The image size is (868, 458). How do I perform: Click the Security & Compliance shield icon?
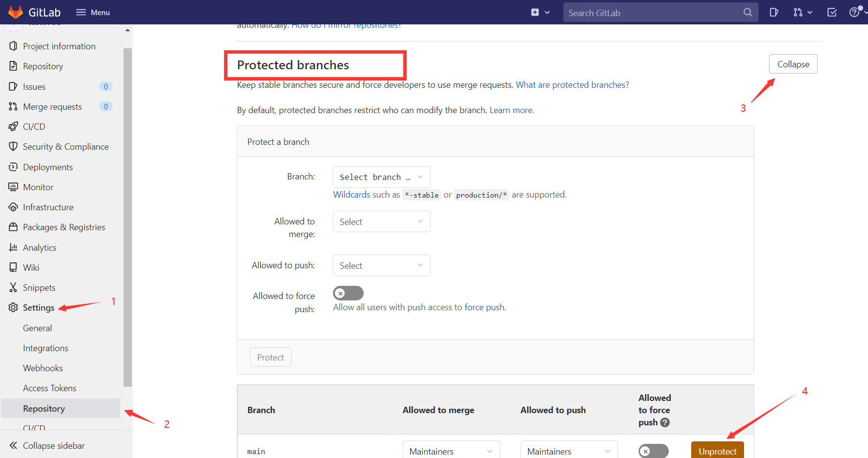pos(13,146)
